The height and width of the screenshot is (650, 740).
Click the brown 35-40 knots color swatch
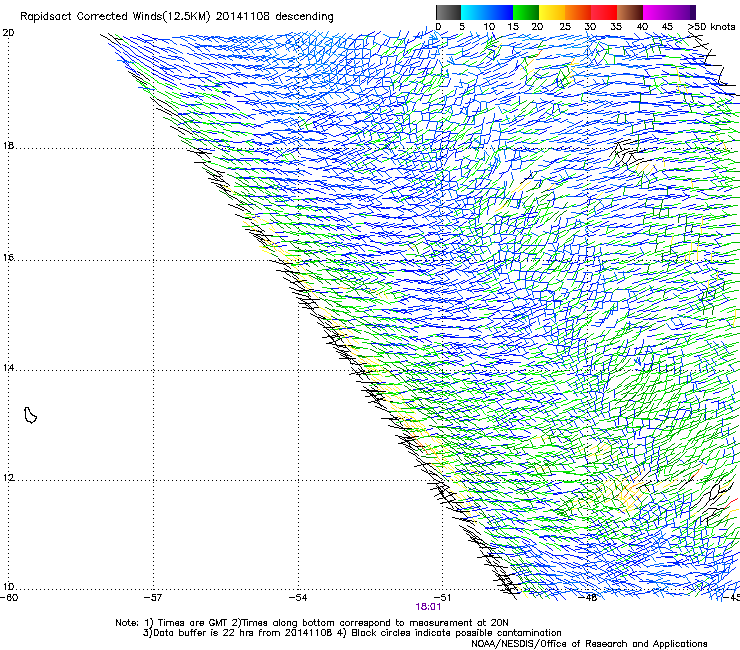[630, 12]
